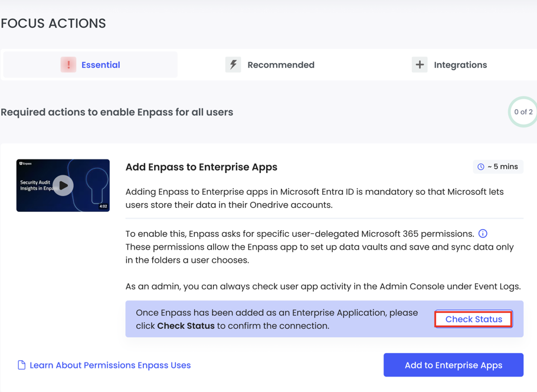Click the ~5 mins duration badge
The width and height of the screenshot is (537, 392).
pyautogui.click(x=498, y=166)
